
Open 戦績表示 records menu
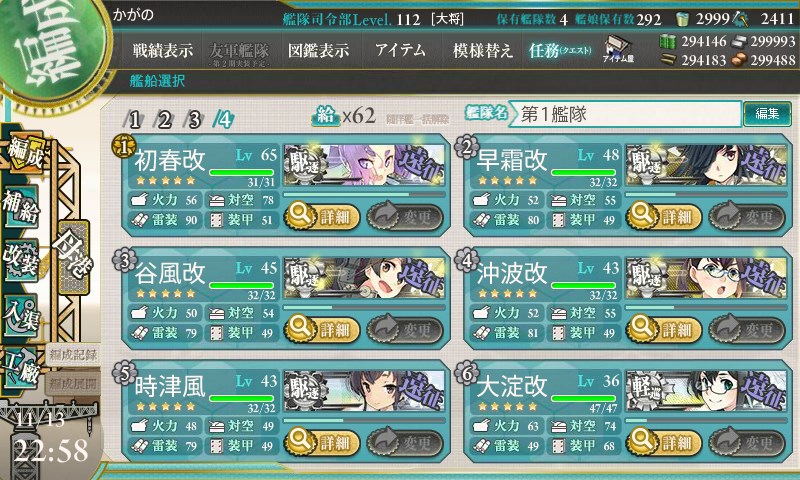click(x=163, y=50)
